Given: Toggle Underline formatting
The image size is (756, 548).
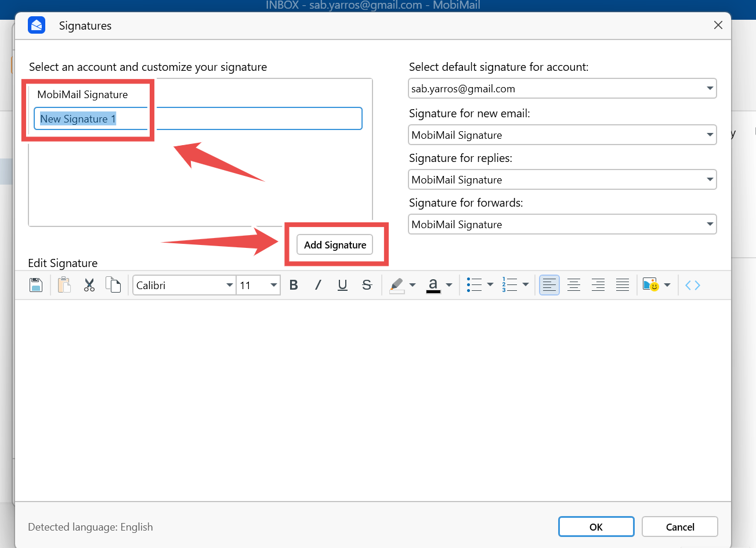Looking at the screenshot, I should tap(342, 285).
